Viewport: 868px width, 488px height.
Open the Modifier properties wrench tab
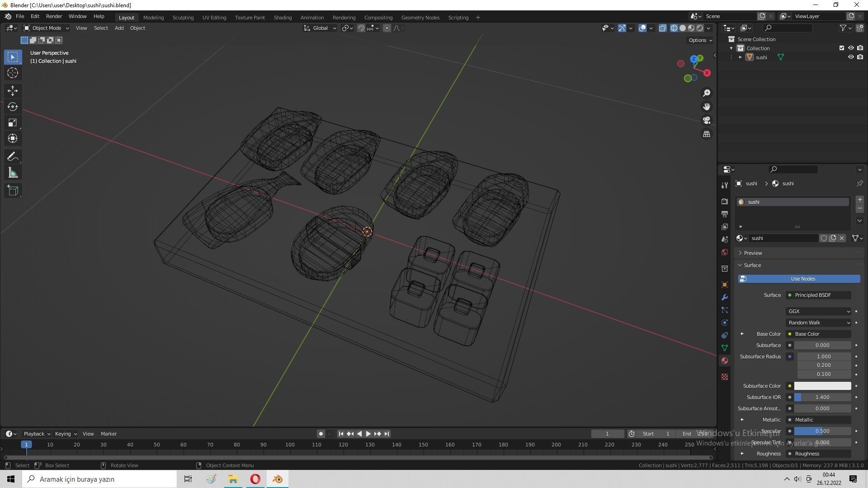(725, 297)
